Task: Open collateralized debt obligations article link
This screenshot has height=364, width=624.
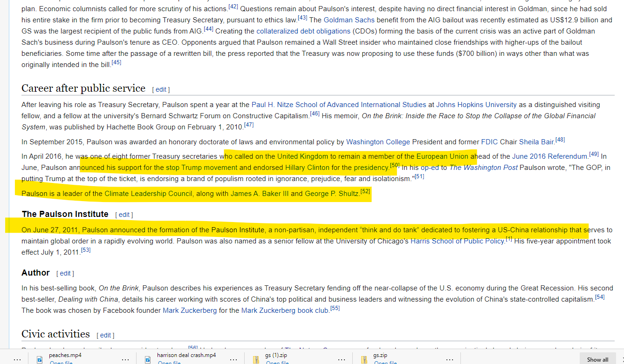Action: [303, 31]
